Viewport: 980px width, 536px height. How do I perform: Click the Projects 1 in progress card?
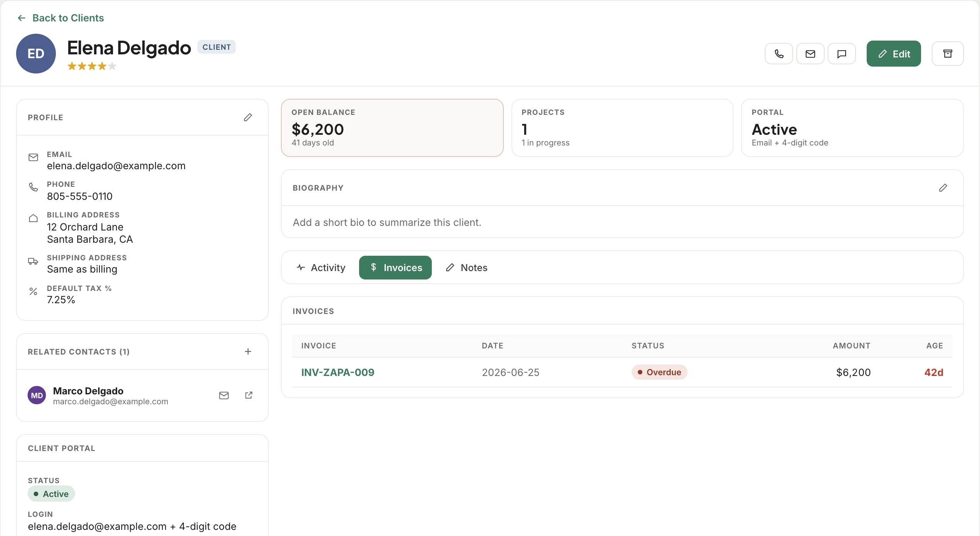(622, 128)
